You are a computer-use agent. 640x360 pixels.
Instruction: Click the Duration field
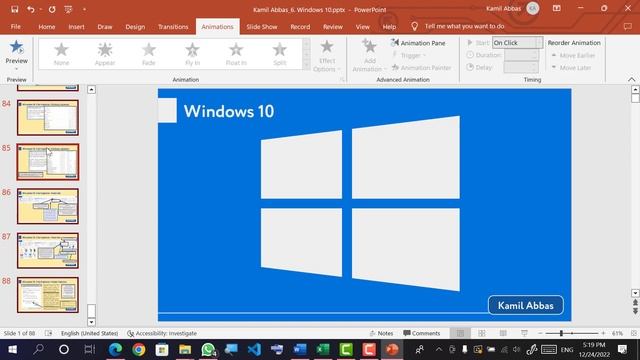[x=522, y=55]
